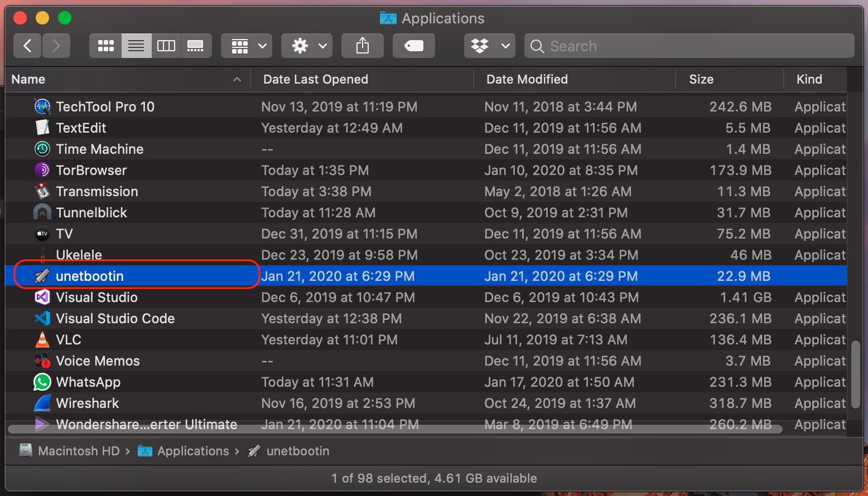The height and width of the screenshot is (496, 868).
Task: Toggle the sort direction arrow on Name
Action: pyautogui.click(x=237, y=79)
